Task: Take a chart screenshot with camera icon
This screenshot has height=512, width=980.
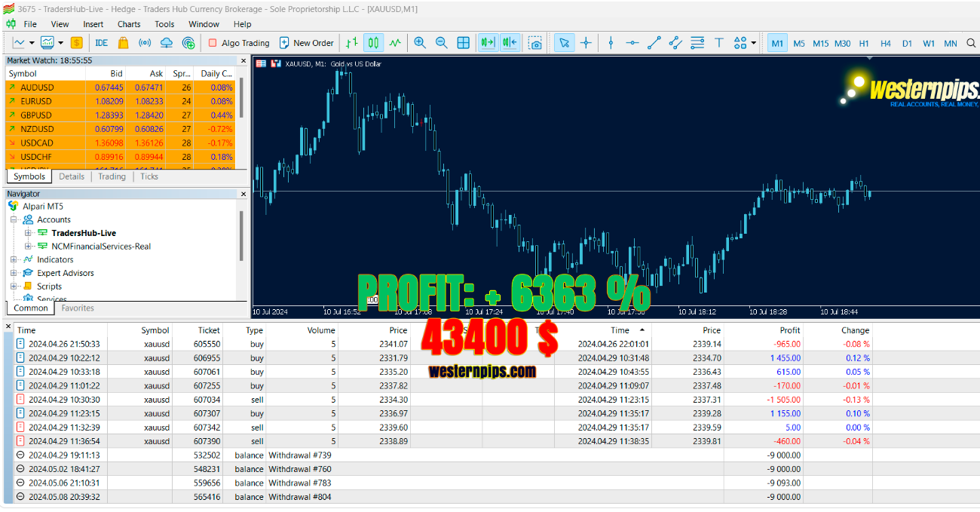Action: tap(535, 43)
